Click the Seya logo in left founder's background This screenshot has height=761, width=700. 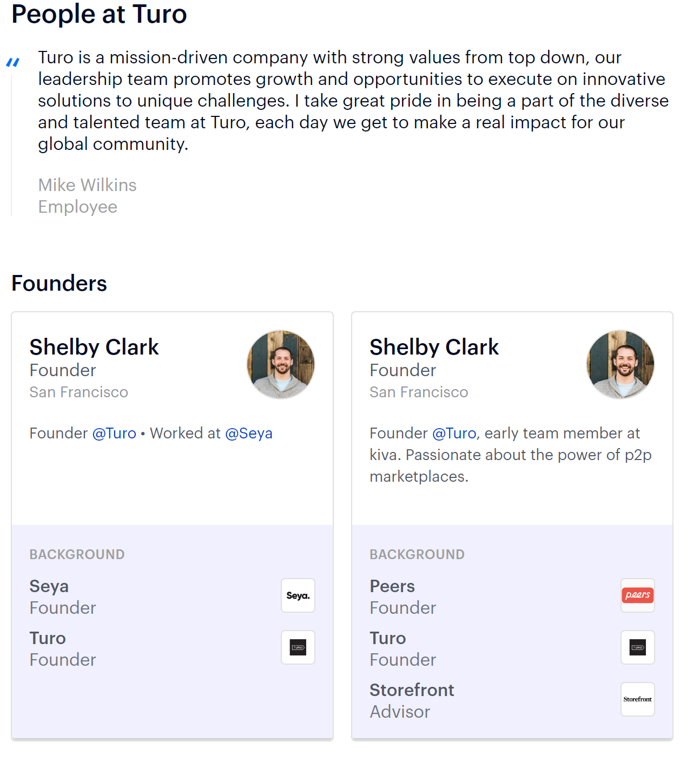point(298,595)
